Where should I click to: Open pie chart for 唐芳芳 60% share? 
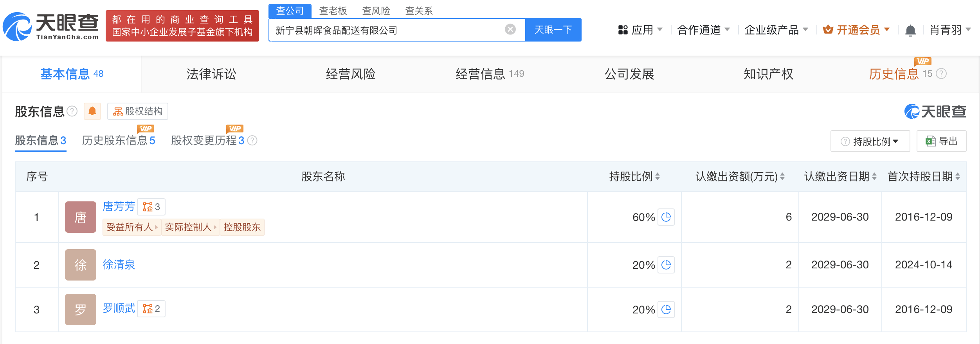(x=666, y=217)
